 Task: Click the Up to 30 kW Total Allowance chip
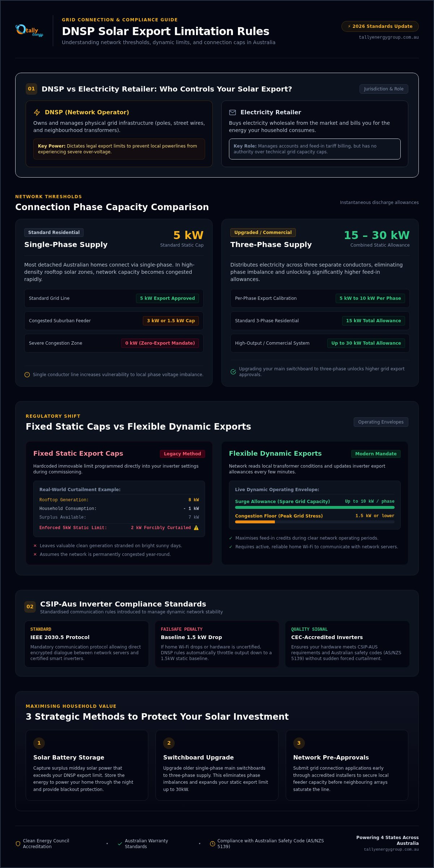coord(366,343)
